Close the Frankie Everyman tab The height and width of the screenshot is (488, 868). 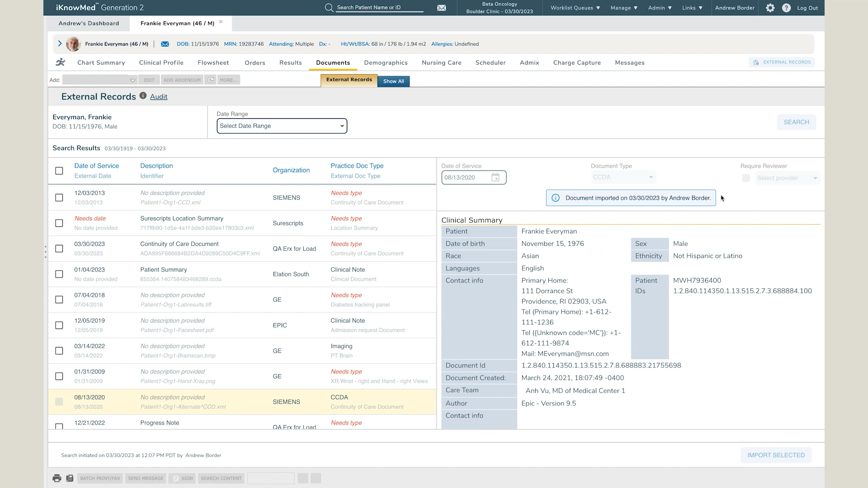(221, 22)
